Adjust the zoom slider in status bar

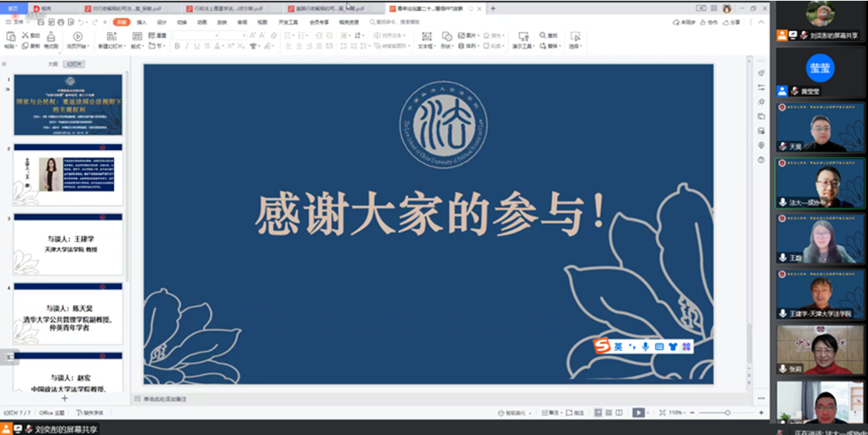(727, 413)
